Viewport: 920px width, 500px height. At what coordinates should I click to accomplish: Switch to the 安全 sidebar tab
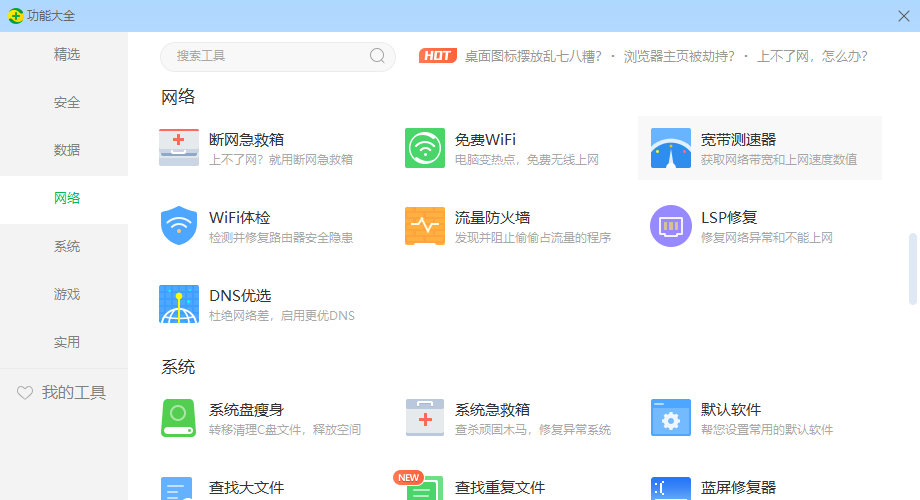coord(66,102)
